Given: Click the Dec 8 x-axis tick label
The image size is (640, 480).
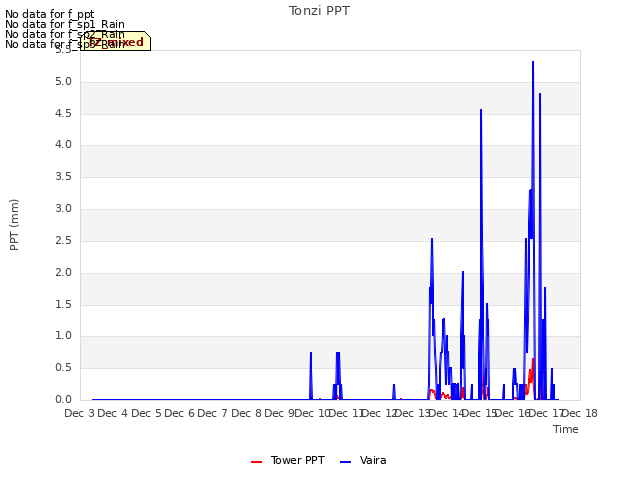Looking at the screenshot, I should point(246,413).
